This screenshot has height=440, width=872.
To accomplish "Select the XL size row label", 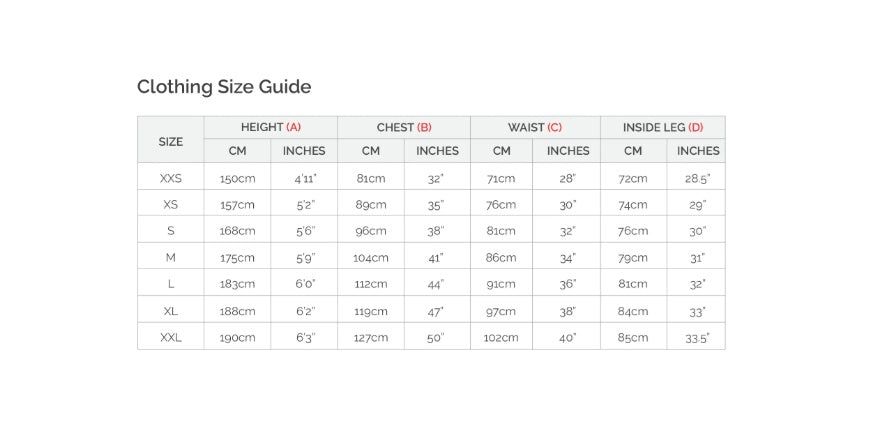I will point(171,311).
